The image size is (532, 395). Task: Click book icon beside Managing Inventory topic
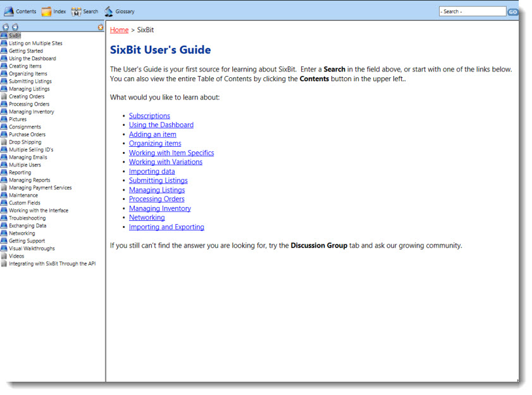[4, 112]
